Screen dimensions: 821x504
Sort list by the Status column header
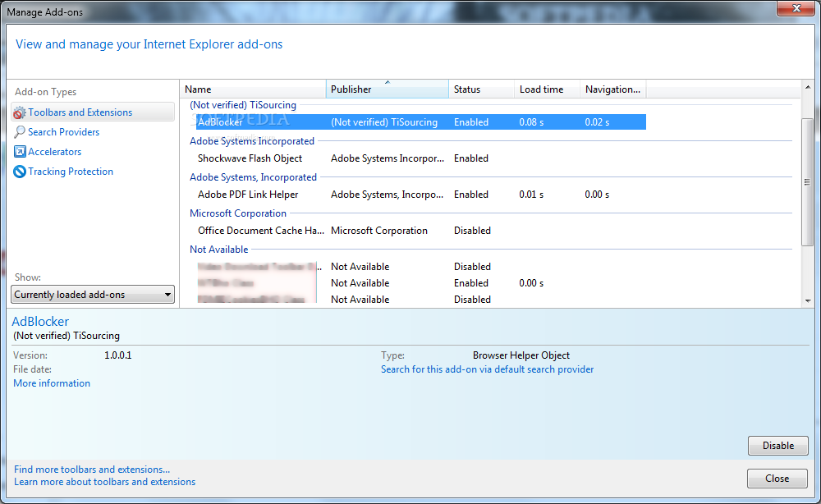(481, 89)
